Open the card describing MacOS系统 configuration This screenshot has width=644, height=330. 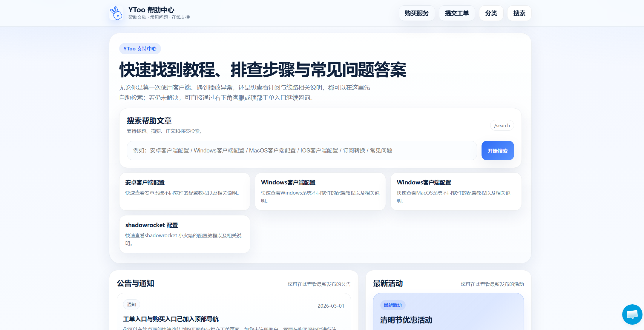pyautogui.click(x=456, y=191)
